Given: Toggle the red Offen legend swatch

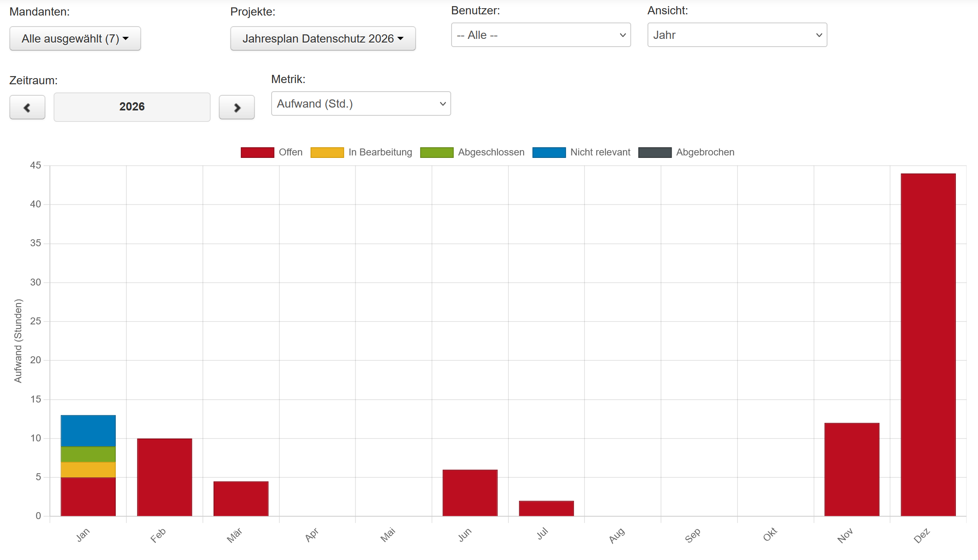Looking at the screenshot, I should coord(257,152).
